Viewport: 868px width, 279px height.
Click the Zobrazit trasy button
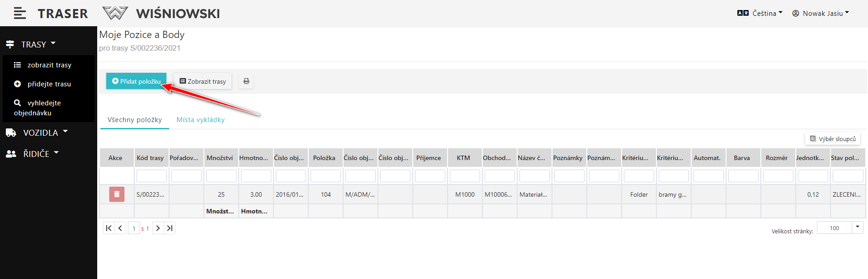coord(203,81)
